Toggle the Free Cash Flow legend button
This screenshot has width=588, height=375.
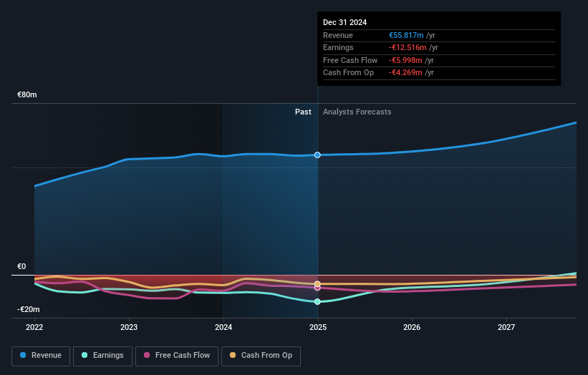click(177, 356)
